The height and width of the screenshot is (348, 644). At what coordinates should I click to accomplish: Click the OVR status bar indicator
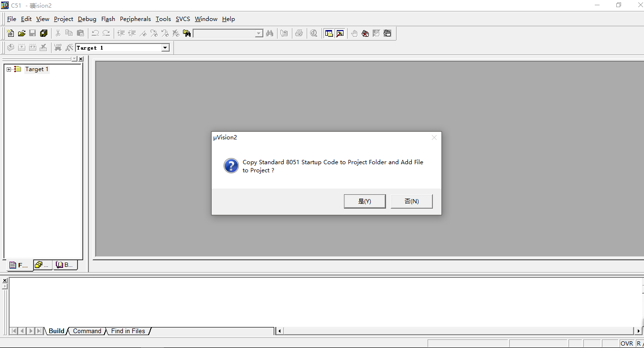tap(627, 344)
